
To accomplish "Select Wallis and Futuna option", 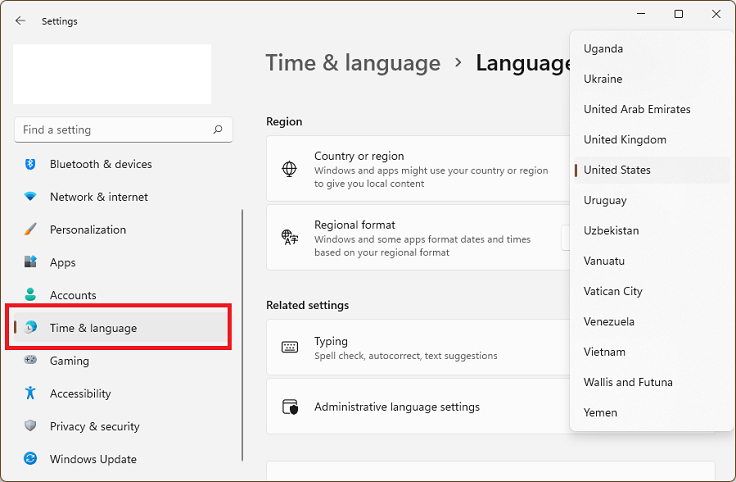I will [652, 382].
